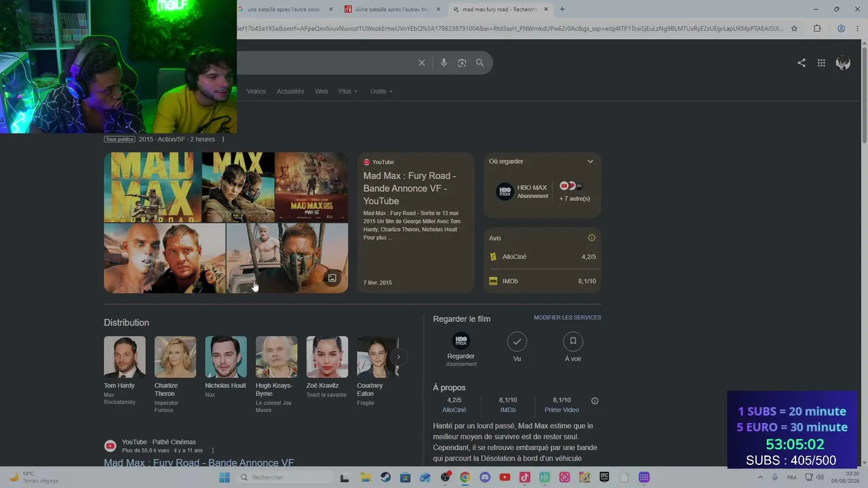Open Tom Hardy's cast card

(x=125, y=371)
